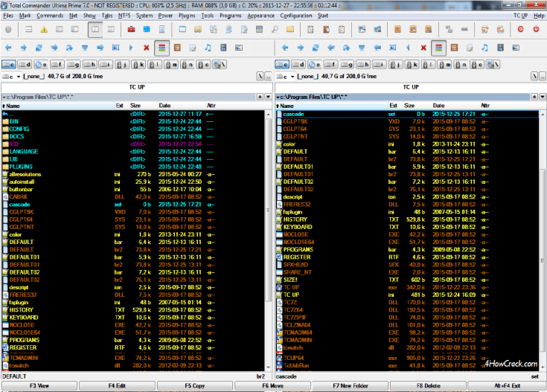The width and height of the screenshot is (547, 392).
Task: Open left panel directory history arrow
Action: click(x=268, y=97)
